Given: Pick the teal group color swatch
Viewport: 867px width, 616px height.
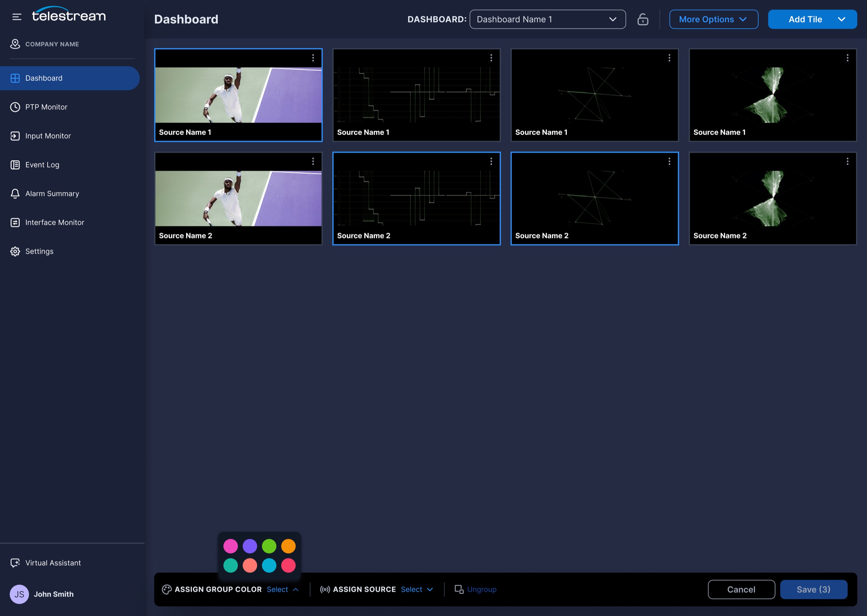Looking at the screenshot, I should click(230, 565).
